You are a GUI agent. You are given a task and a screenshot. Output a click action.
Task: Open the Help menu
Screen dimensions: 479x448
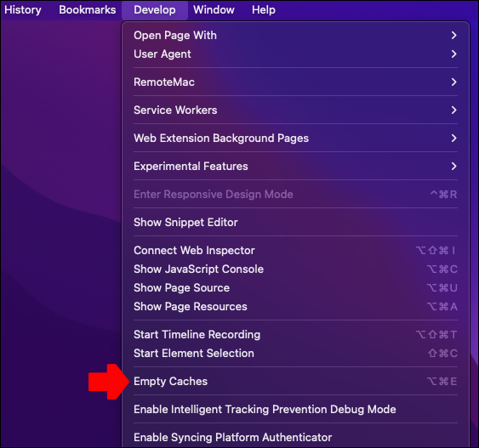pos(264,9)
